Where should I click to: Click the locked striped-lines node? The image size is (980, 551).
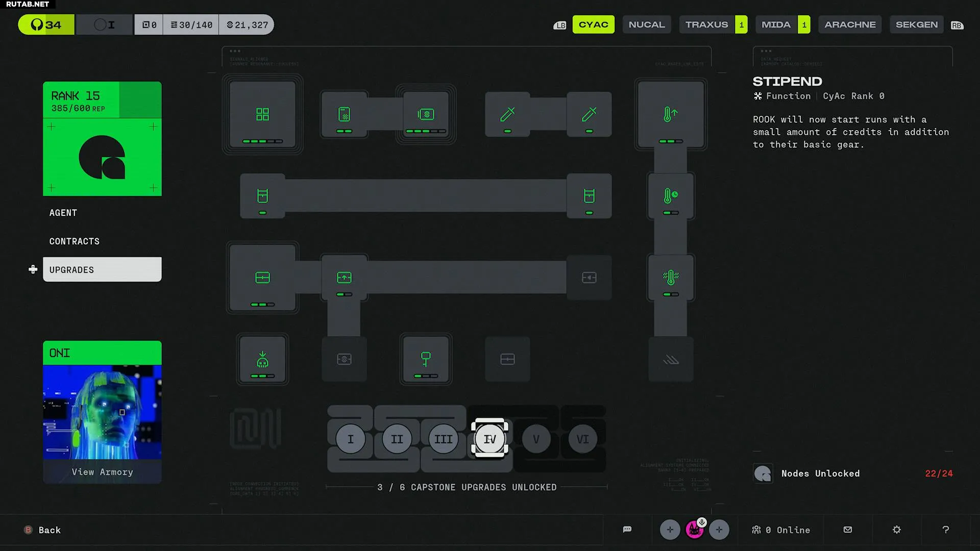(x=670, y=359)
